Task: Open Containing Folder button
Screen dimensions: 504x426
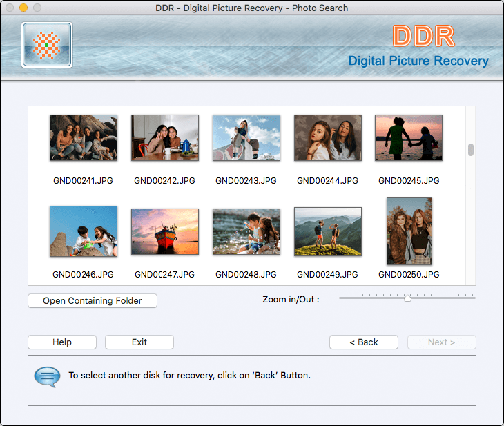Action: [93, 300]
